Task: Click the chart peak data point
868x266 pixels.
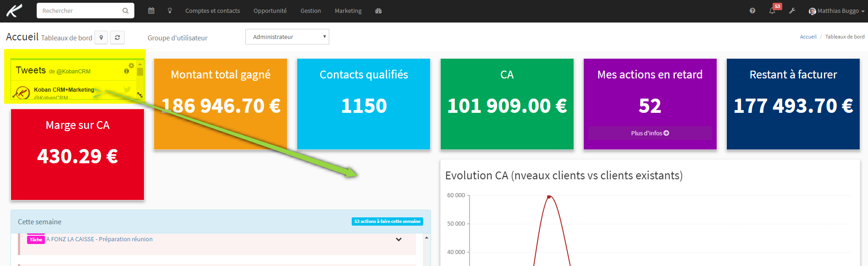Action: pos(549,197)
